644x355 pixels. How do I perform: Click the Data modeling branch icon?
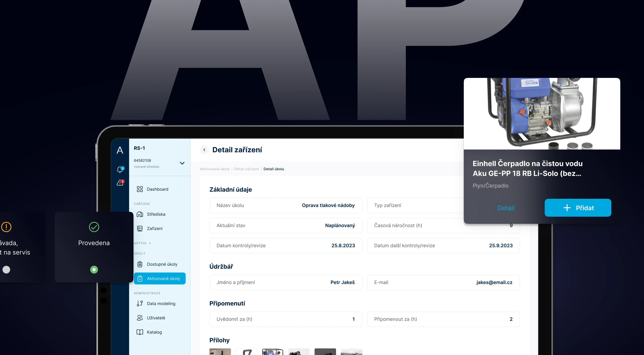[140, 304]
